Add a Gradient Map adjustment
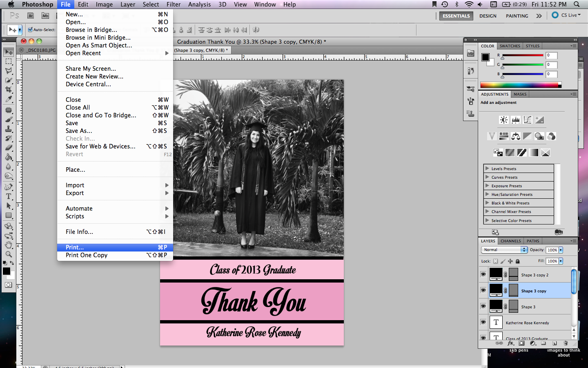 pyautogui.click(x=534, y=153)
